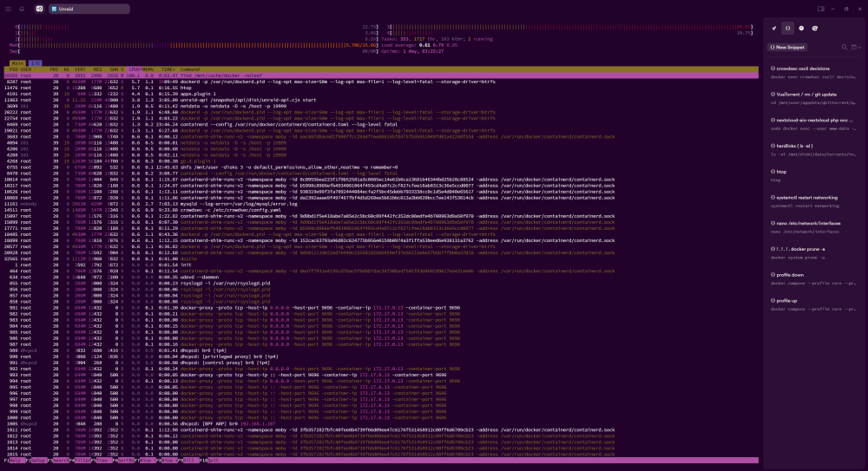Switch to htop I/O tab
The width and height of the screenshot is (868, 471).
tap(35, 63)
